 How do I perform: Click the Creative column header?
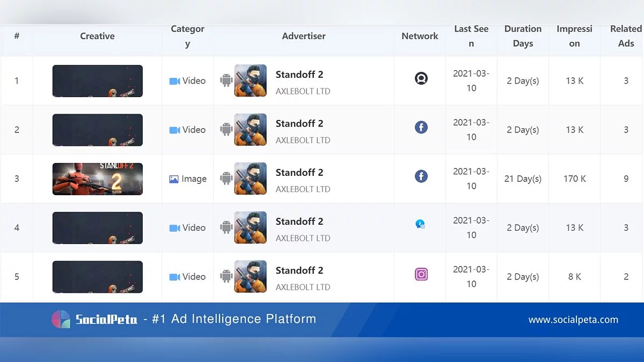(x=97, y=36)
